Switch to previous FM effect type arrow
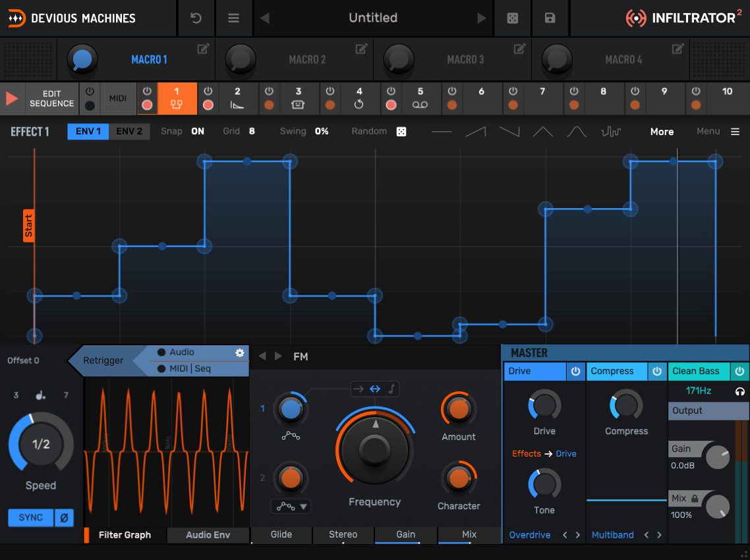The height and width of the screenshot is (560, 750). click(x=262, y=356)
